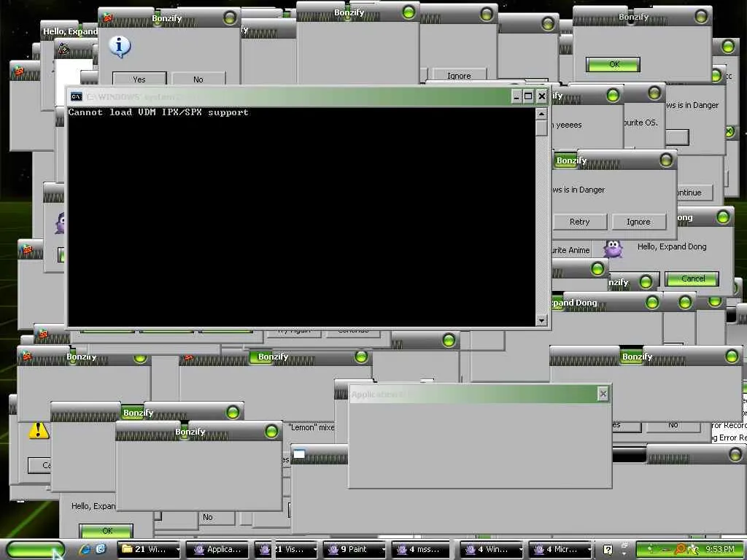This screenshot has width=747, height=560.
Task: Open the '21 Vis...' taskbar group
Action: coord(286,549)
